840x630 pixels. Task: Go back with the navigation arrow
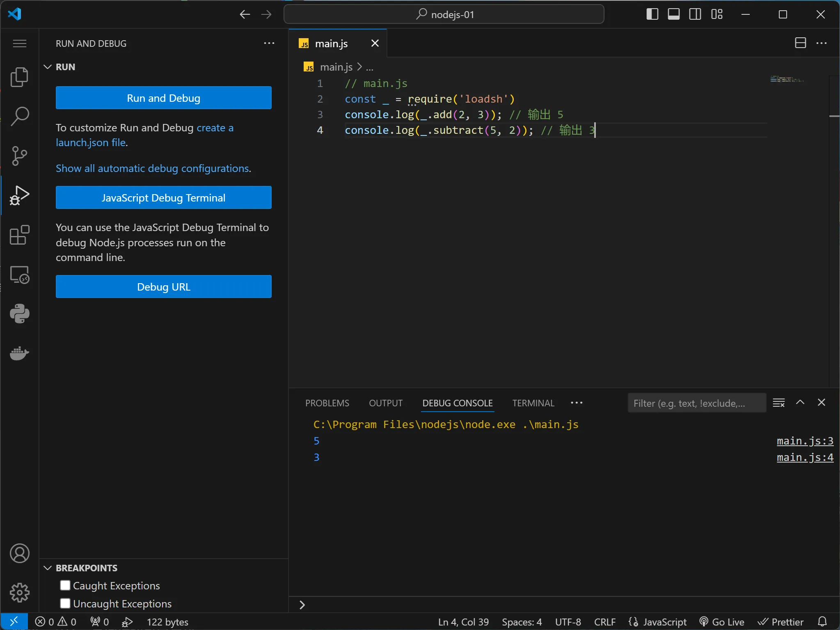tap(245, 14)
